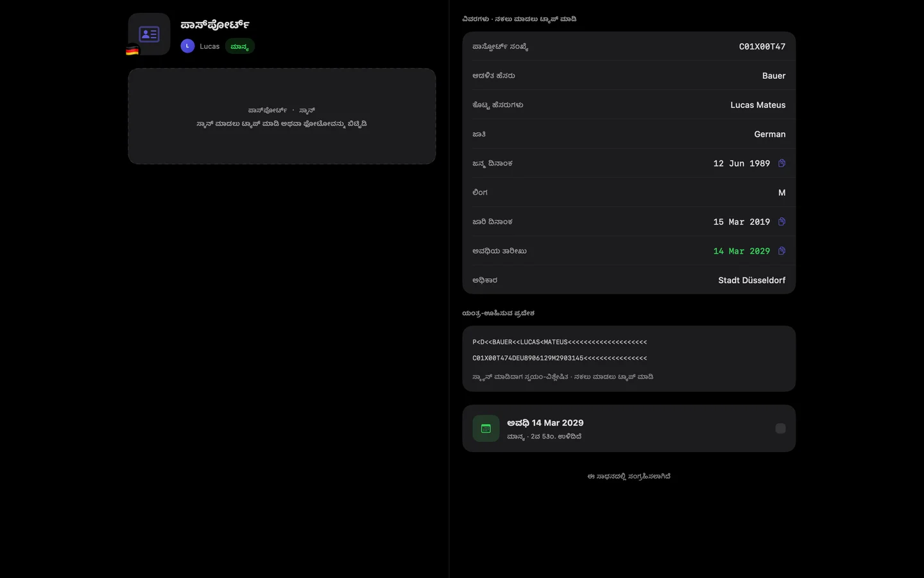
Task: Copy MRZ line C01X00T474DEU8906129M2903145
Action: (560, 358)
